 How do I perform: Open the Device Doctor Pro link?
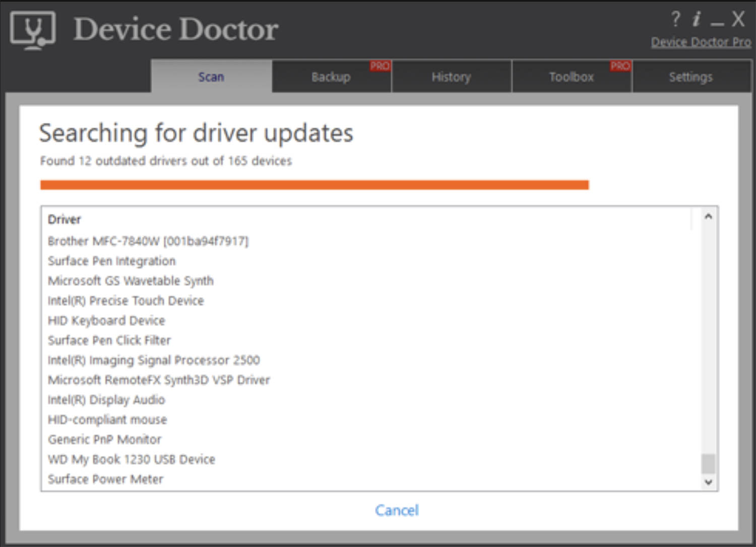click(x=701, y=42)
